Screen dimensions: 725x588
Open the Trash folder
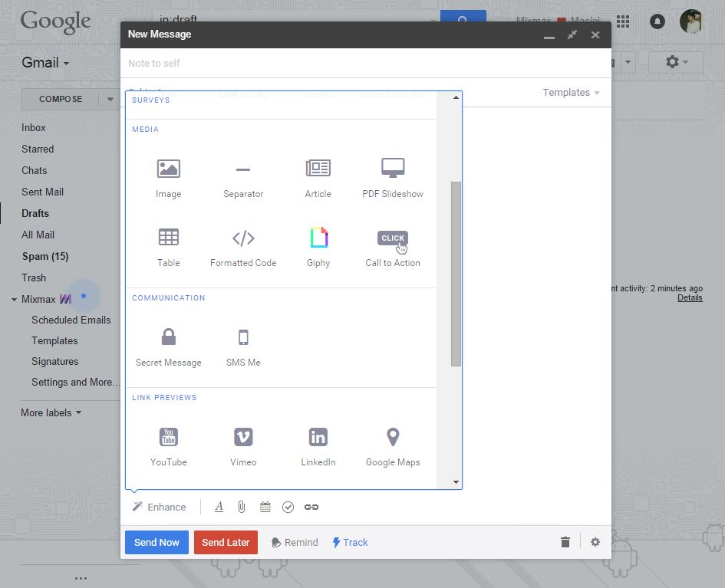pyautogui.click(x=34, y=278)
